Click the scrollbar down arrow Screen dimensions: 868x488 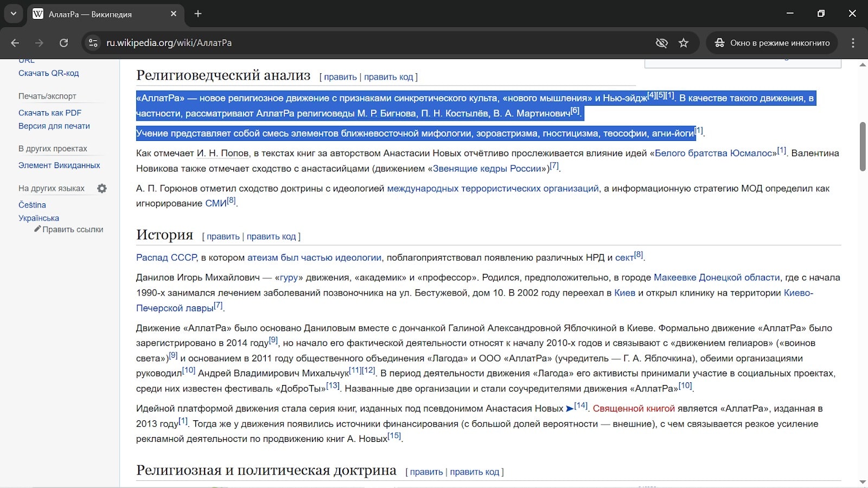(863, 481)
